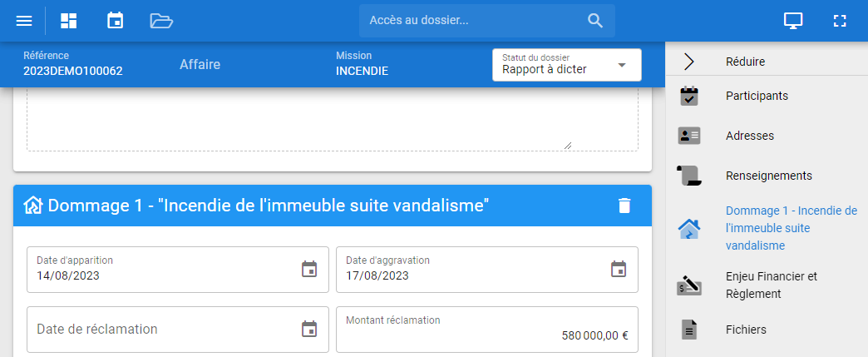Delete Dommage 1 with trash icon

click(x=624, y=206)
